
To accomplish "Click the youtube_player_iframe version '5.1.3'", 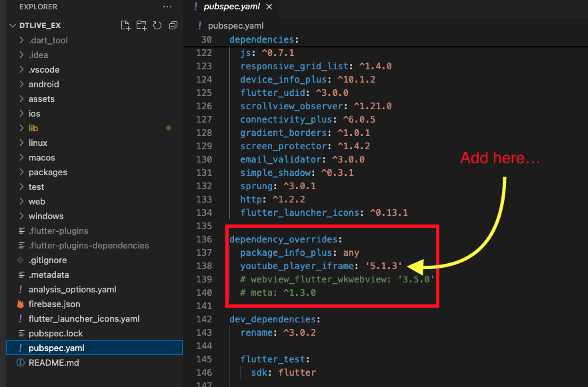I will [x=383, y=266].
